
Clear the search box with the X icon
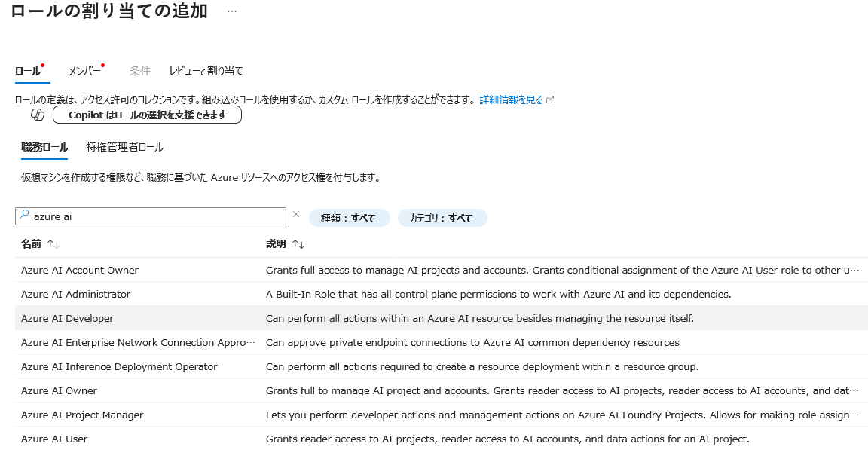(x=296, y=215)
